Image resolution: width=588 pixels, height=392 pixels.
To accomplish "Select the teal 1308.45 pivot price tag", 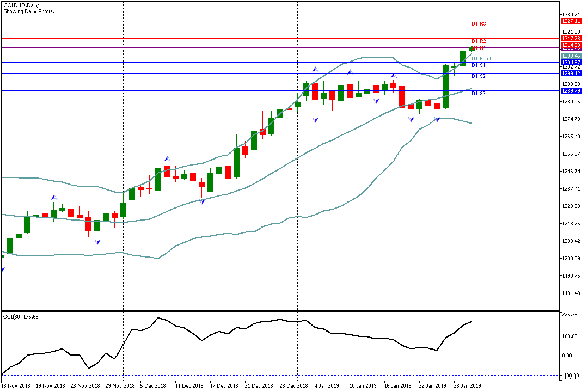I will click(x=571, y=56).
